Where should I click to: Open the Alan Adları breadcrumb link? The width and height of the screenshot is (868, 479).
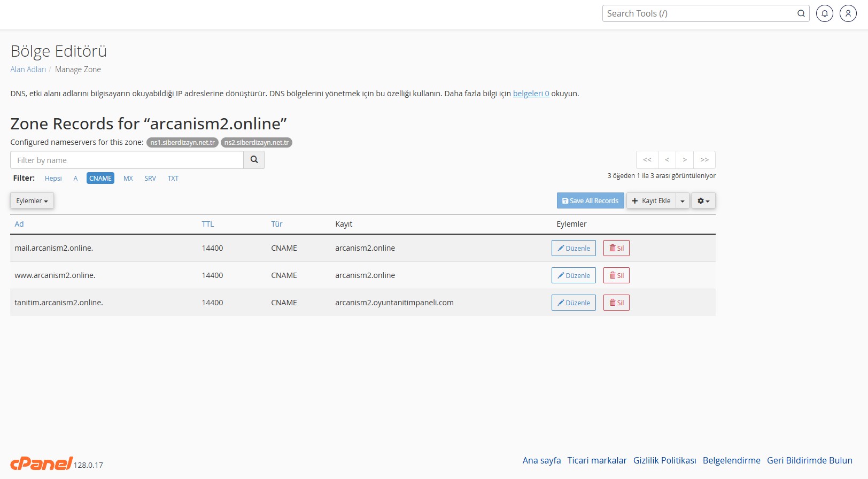28,69
